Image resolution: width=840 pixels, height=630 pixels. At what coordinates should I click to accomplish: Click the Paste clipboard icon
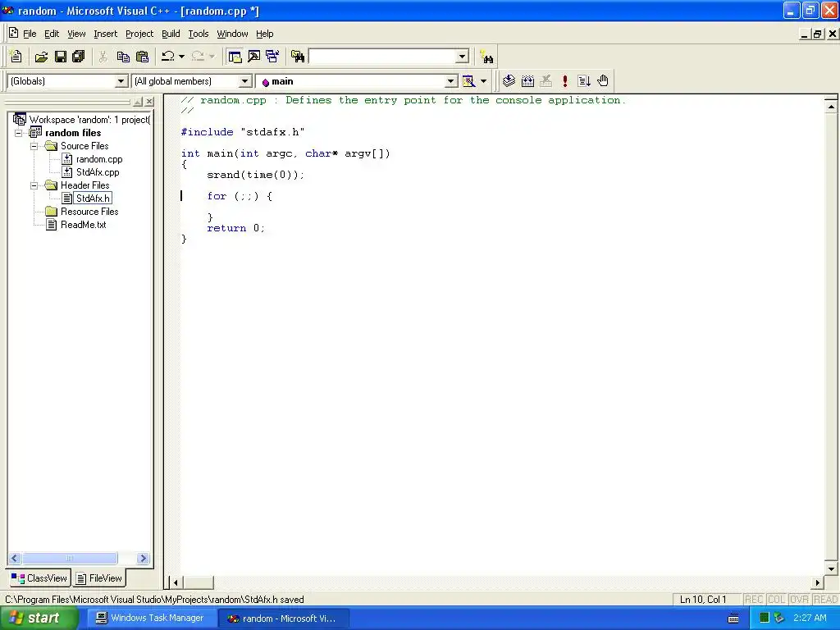(142, 57)
